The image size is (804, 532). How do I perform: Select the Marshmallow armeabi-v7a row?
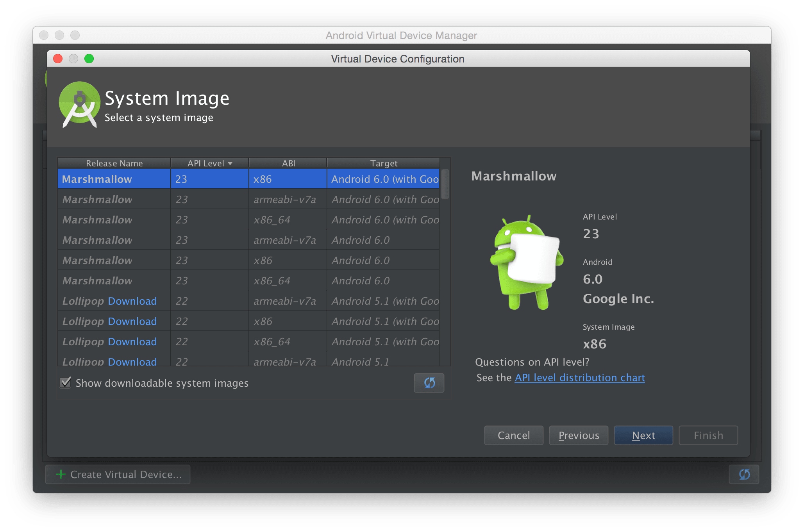[250, 199]
